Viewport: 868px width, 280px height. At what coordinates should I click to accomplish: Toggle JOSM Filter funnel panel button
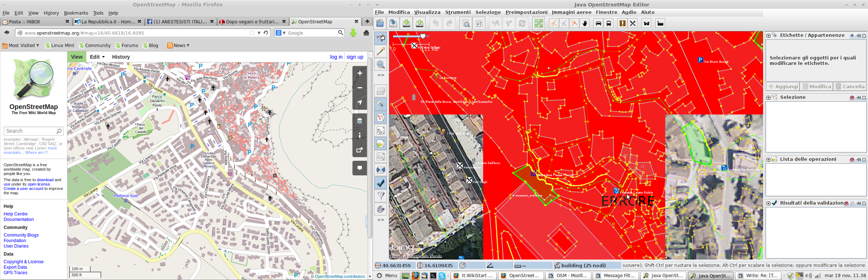(x=380, y=196)
